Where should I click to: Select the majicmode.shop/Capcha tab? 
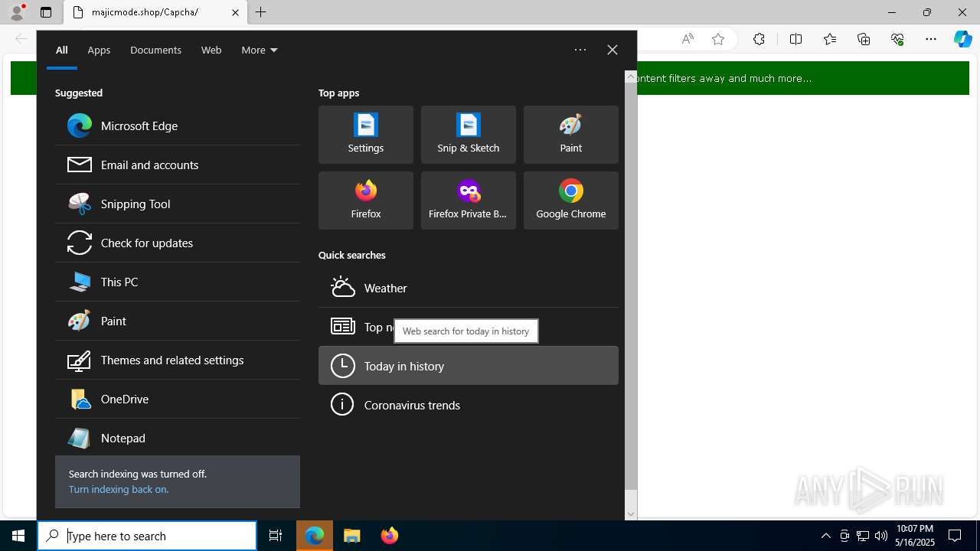click(155, 12)
